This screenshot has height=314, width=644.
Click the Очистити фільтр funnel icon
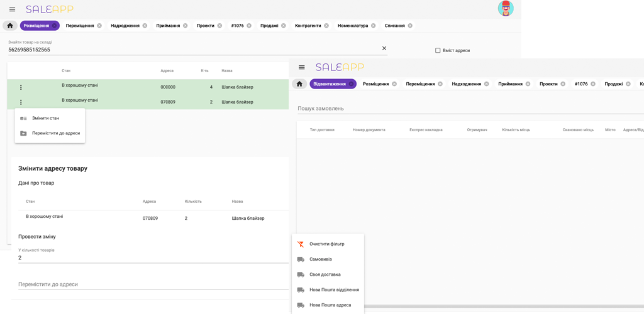click(x=301, y=244)
